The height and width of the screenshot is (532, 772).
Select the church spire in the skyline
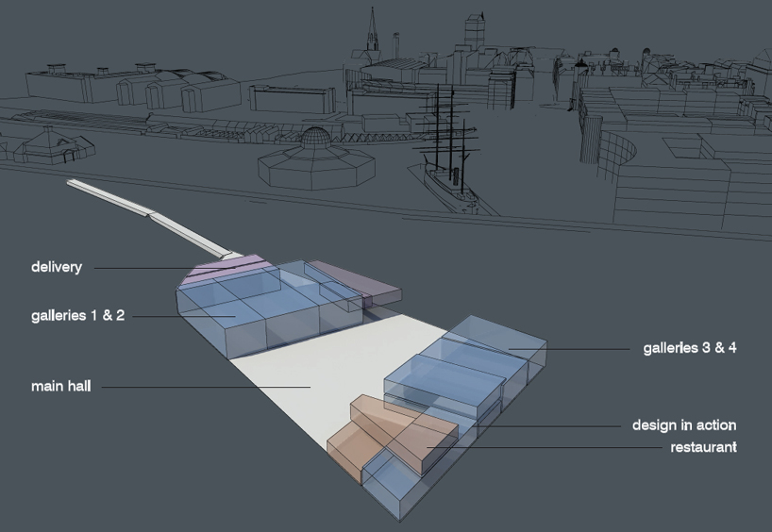[373, 33]
